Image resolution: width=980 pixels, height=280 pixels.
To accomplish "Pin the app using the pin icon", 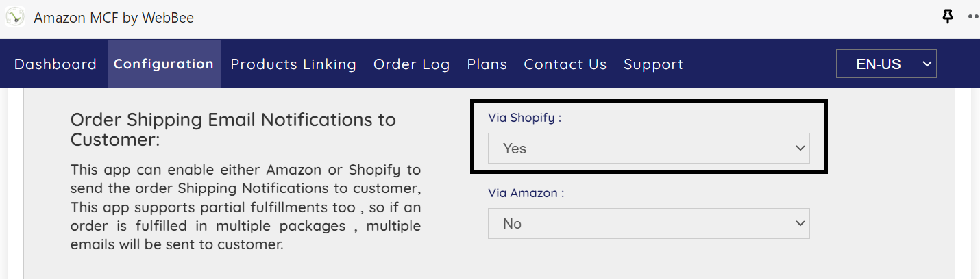I will pyautogui.click(x=948, y=17).
